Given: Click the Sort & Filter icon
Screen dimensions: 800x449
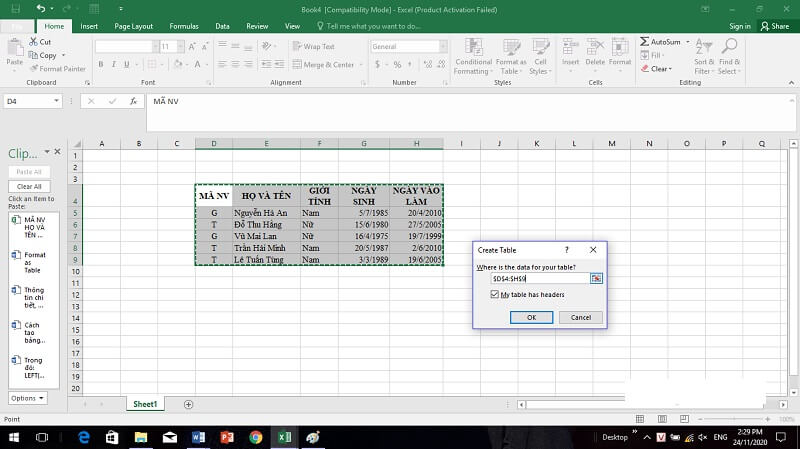Looking at the screenshot, I should point(703,48).
